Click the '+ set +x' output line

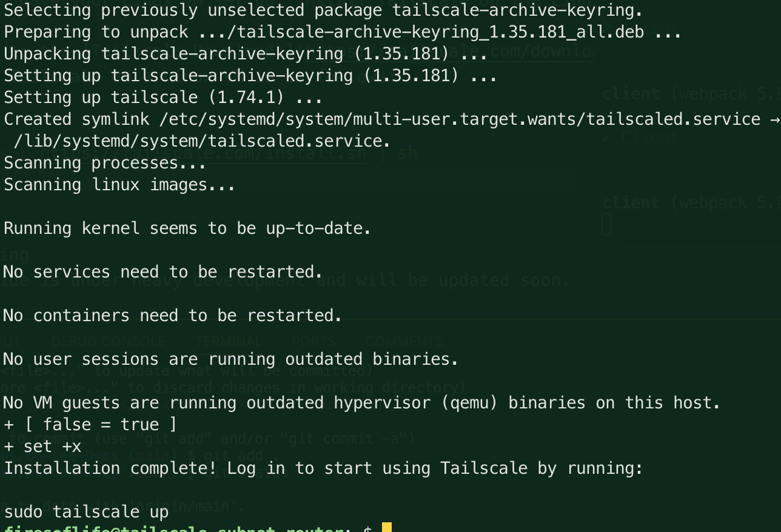click(42, 447)
